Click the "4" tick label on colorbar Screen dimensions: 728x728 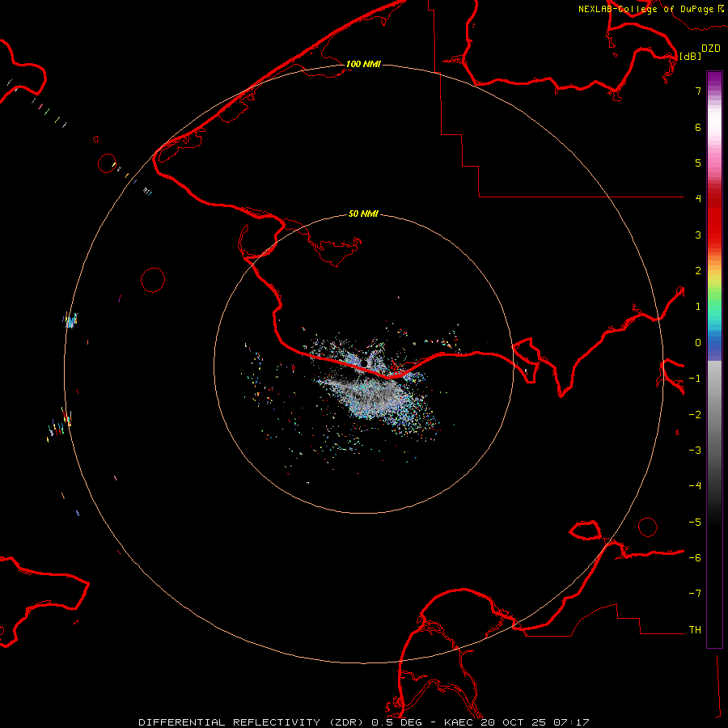(x=698, y=199)
